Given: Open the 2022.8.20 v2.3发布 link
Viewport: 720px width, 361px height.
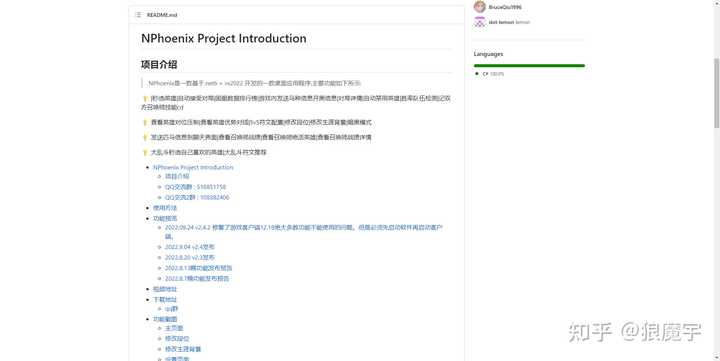Looking at the screenshot, I should point(190,258).
